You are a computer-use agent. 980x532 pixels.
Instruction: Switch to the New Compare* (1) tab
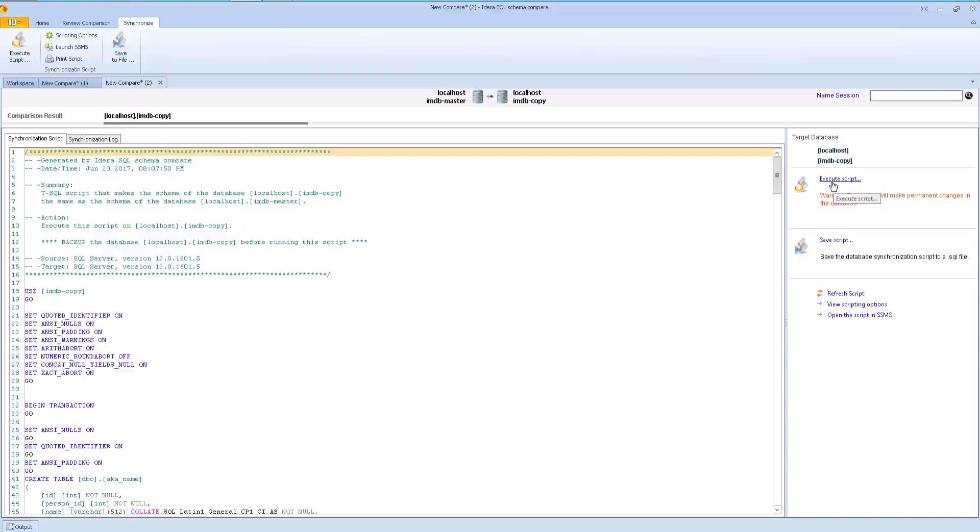click(x=65, y=83)
